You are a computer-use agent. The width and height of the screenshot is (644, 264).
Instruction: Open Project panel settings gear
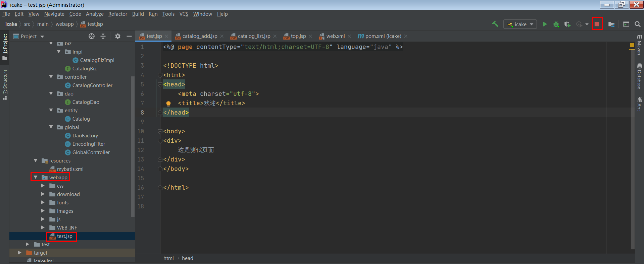point(118,36)
